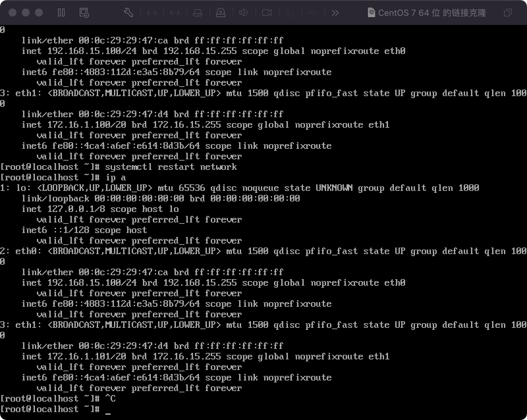This screenshot has width=527, height=420.
Task: Zoom the CentOS VM window to full screen
Action: [x=39, y=13]
